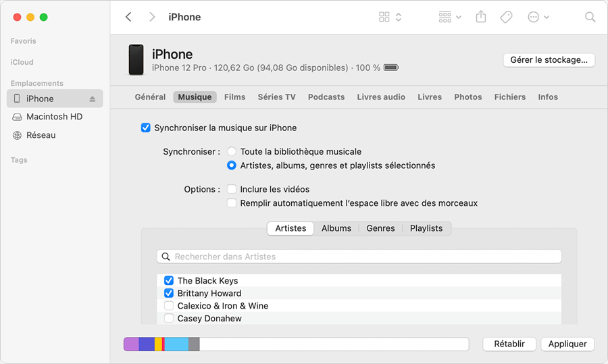Click the forward navigation arrow
The width and height of the screenshot is (608, 364).
click(152, 18)
